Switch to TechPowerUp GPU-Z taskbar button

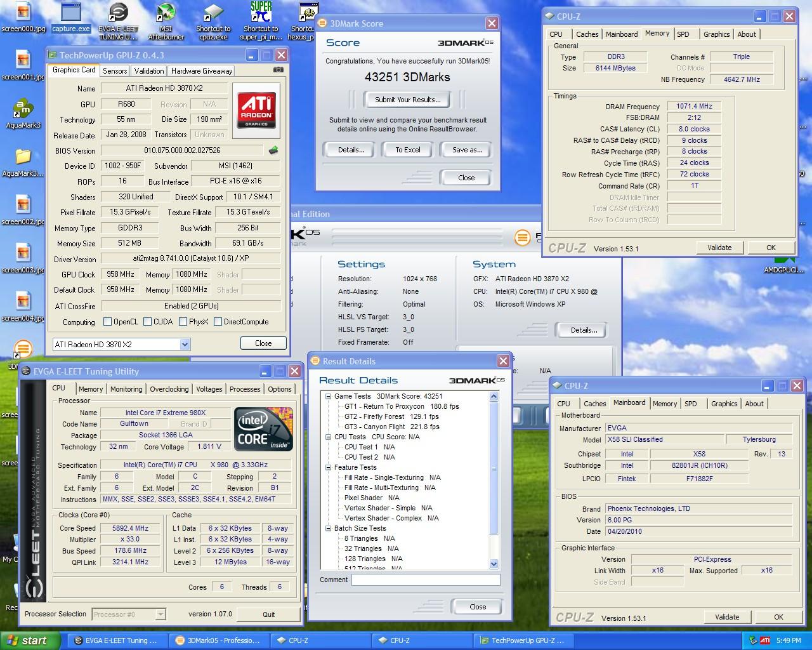(x=525, y=640)
